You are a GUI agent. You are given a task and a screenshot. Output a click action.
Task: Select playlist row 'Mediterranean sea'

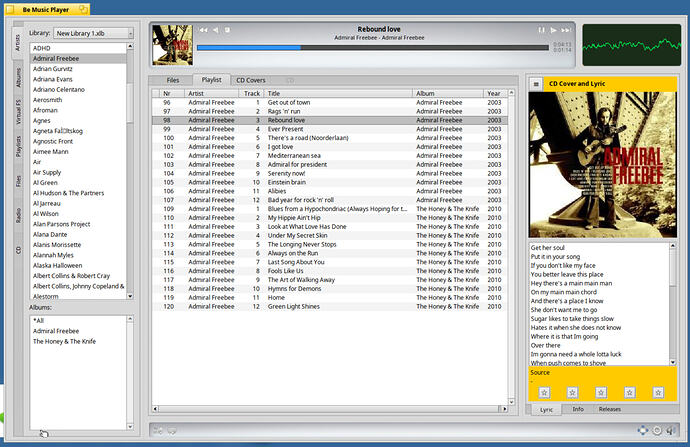(330, 156)
